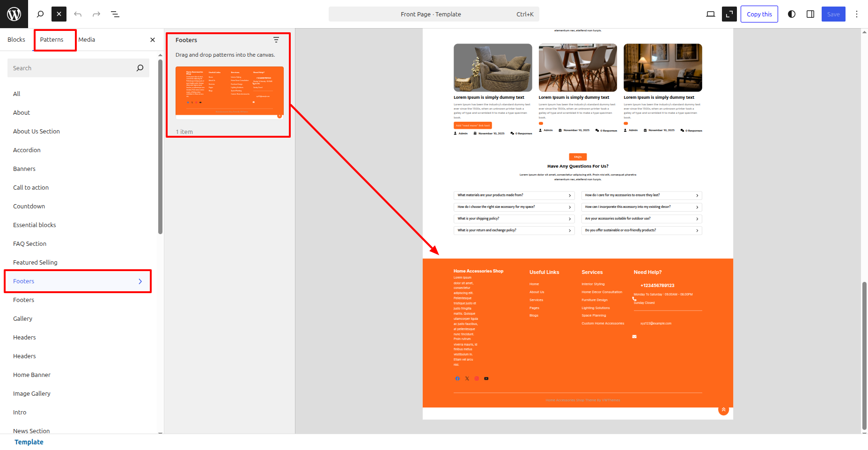Click the Redo arrow icon
The width and height of the screenshot is (868, 450).
[x=96, y=14]
